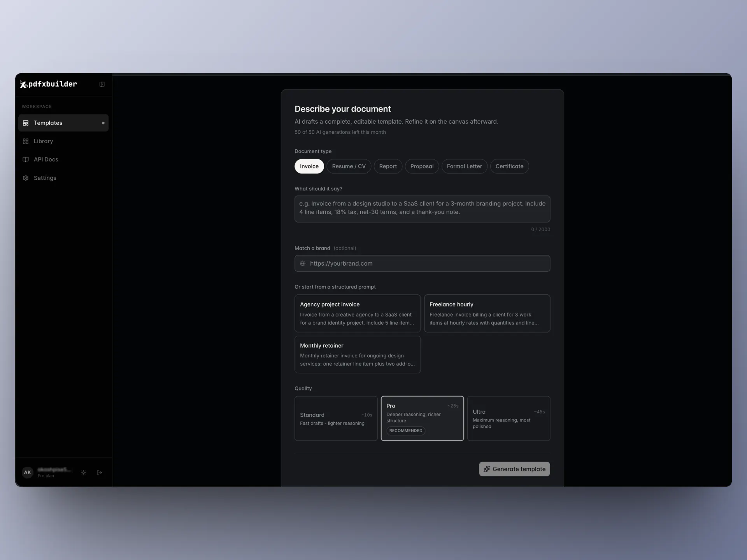Screen dimensions: 747x560
Task: Open Settings in the sidebar
Action: [63, 178]
